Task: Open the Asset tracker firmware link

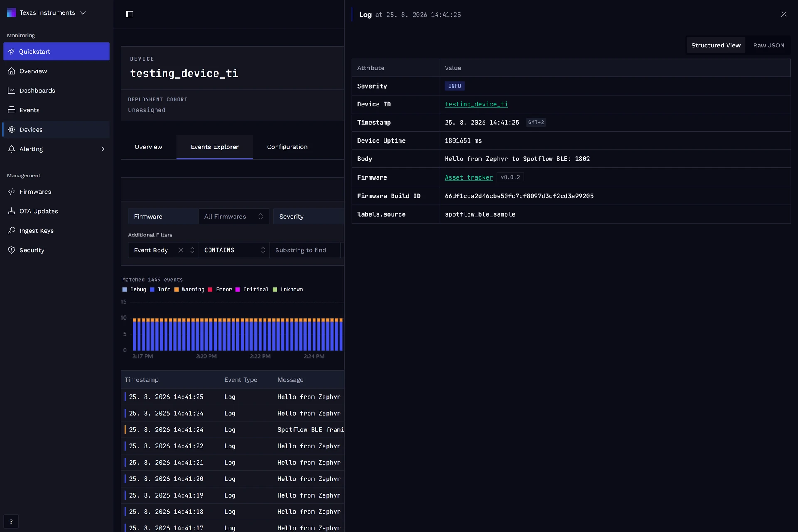Action: pyautogui.click(x=468, y=177)
